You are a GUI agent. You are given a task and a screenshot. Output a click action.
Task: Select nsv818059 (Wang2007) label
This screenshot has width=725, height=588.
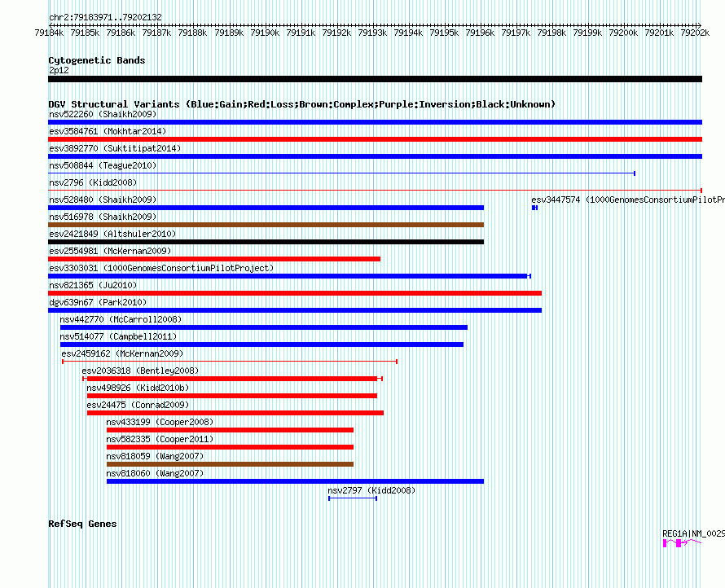[155, 456]
